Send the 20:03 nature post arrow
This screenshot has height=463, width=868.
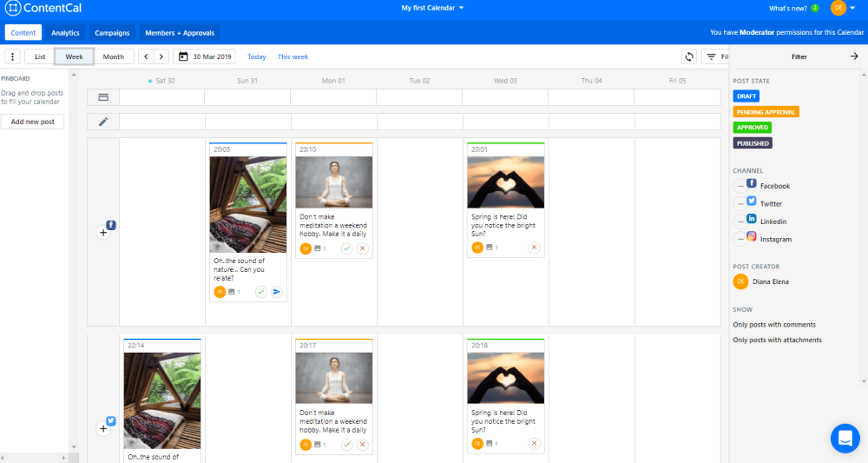click(x=276, y=292)
